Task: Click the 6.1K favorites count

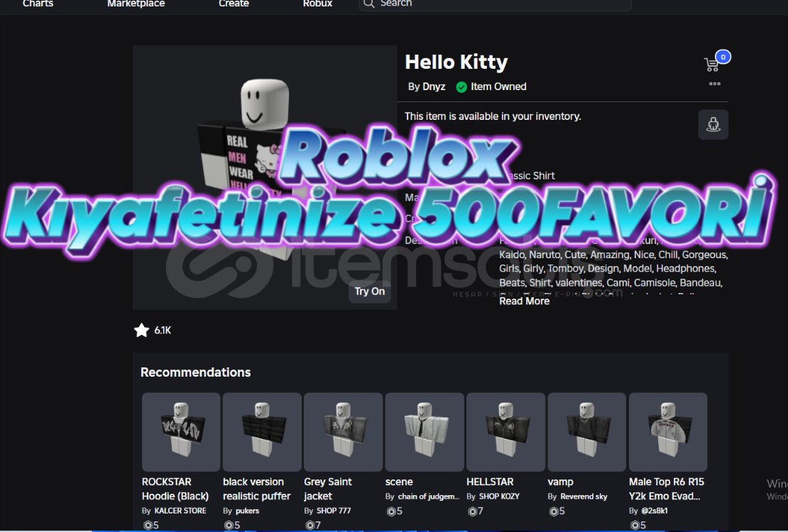Action: 163,330
